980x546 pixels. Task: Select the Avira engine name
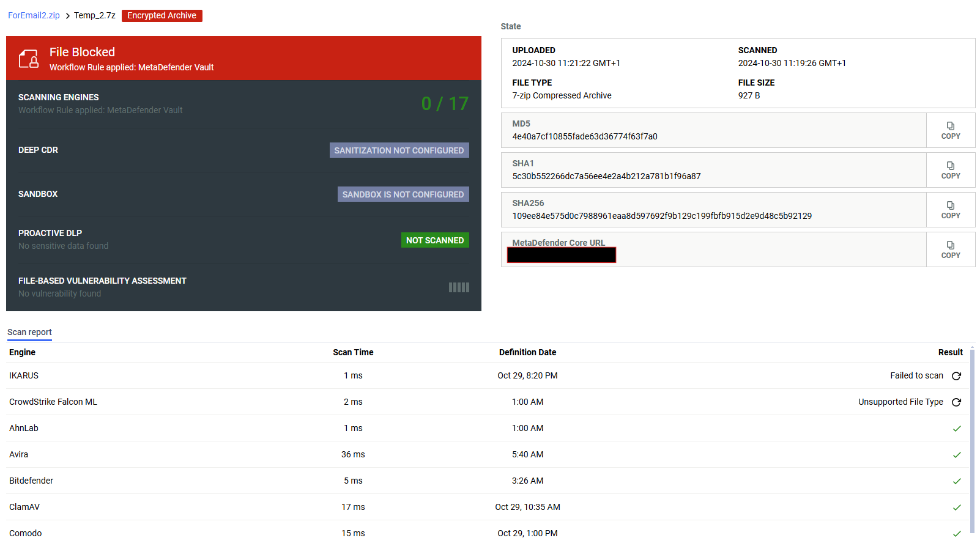pyautogui.click(x=19, y=454)
